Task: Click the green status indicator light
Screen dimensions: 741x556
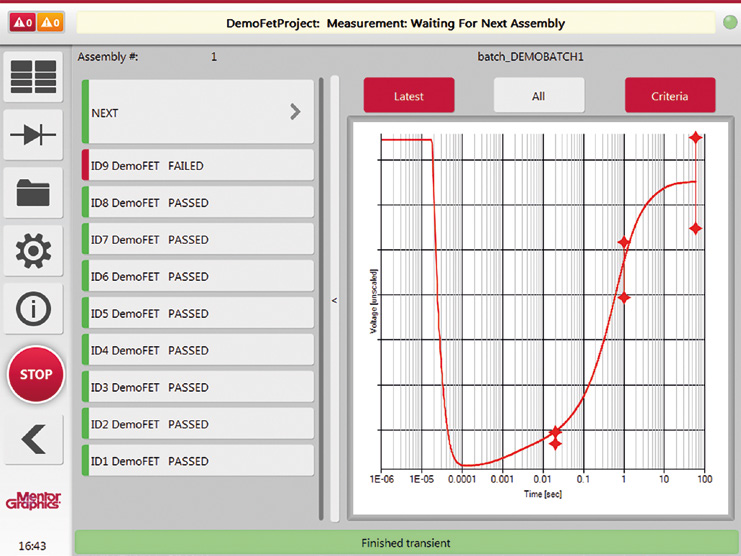Action: (x=730, y=22)
